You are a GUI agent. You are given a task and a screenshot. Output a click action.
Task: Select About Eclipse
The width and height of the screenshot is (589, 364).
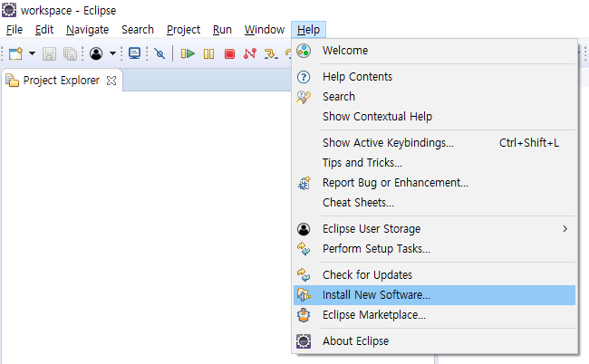pyautogui.click(x=434, y=340)
